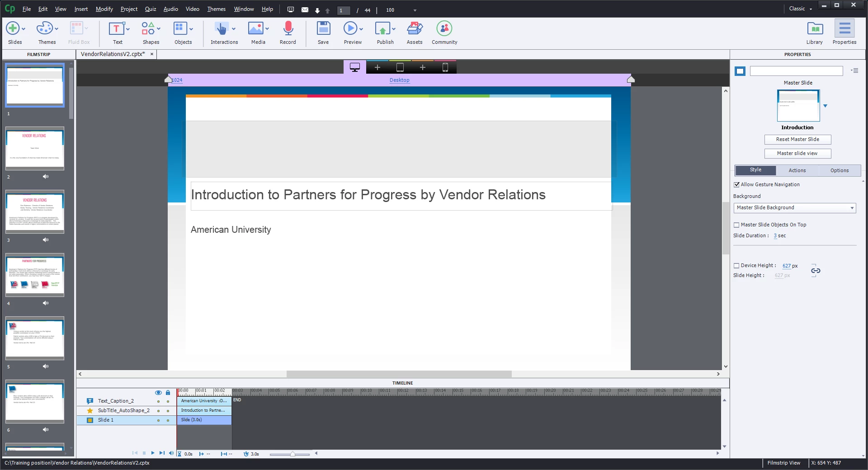Toggle lock all objects padlock icon
Screen dimensions: 868x470
168,392
